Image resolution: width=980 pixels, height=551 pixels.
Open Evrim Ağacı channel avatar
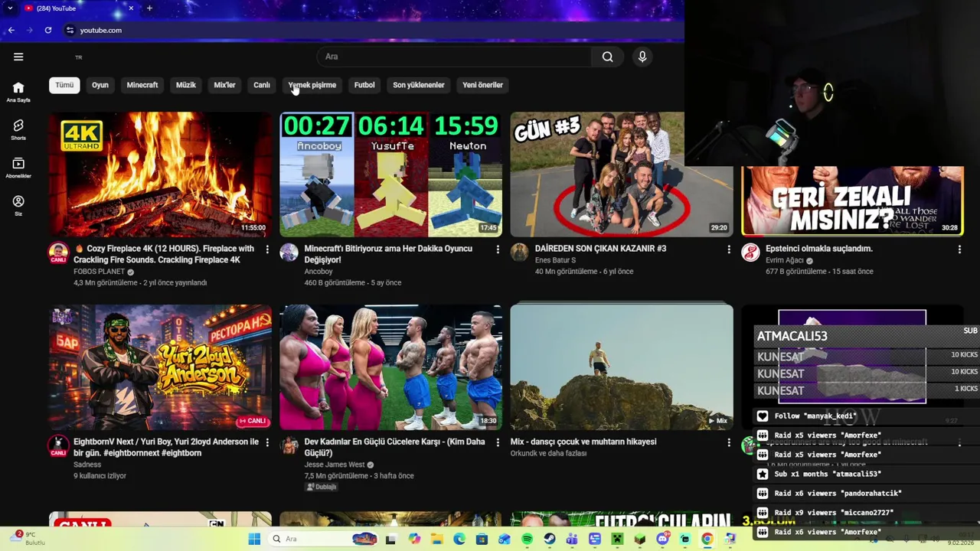click(750, 253)
